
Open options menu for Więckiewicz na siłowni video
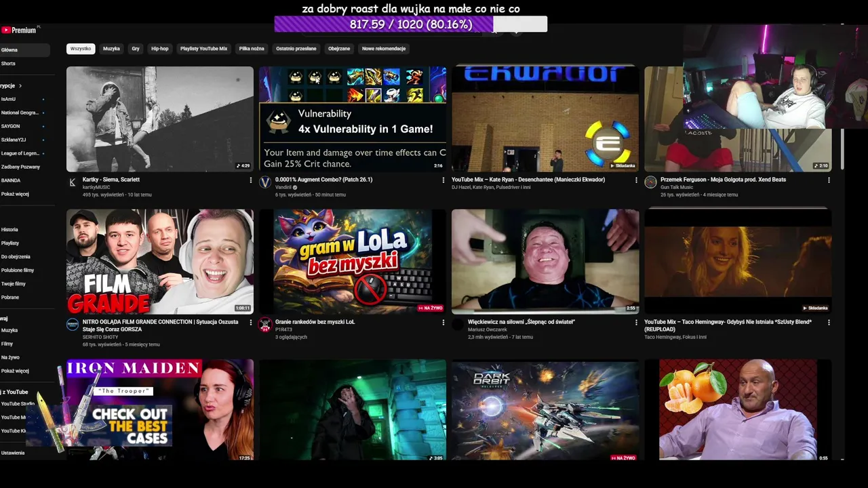[636, 323]
